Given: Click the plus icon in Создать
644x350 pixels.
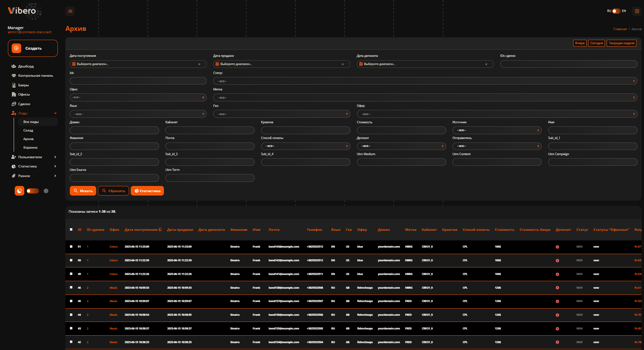Looking at the screenshot, I should coord(16,48).
